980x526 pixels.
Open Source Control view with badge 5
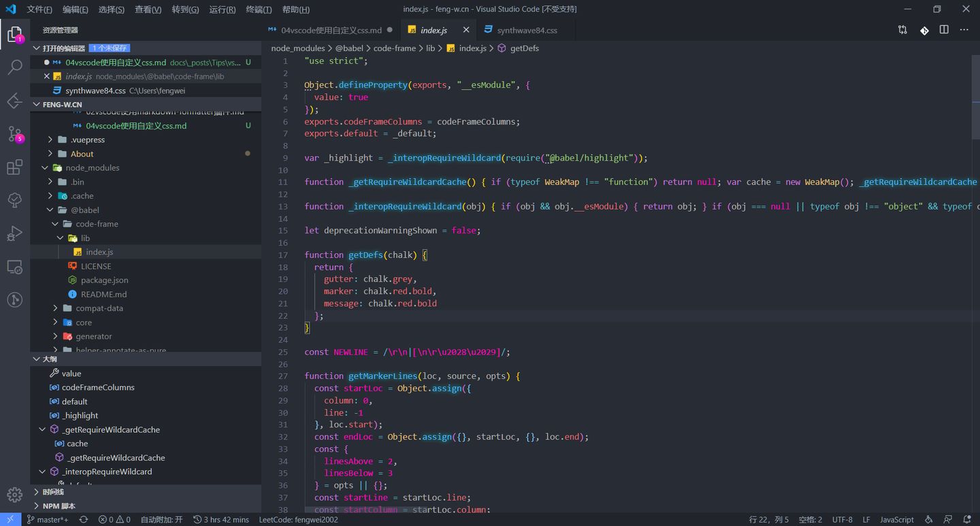pos(15,134)
